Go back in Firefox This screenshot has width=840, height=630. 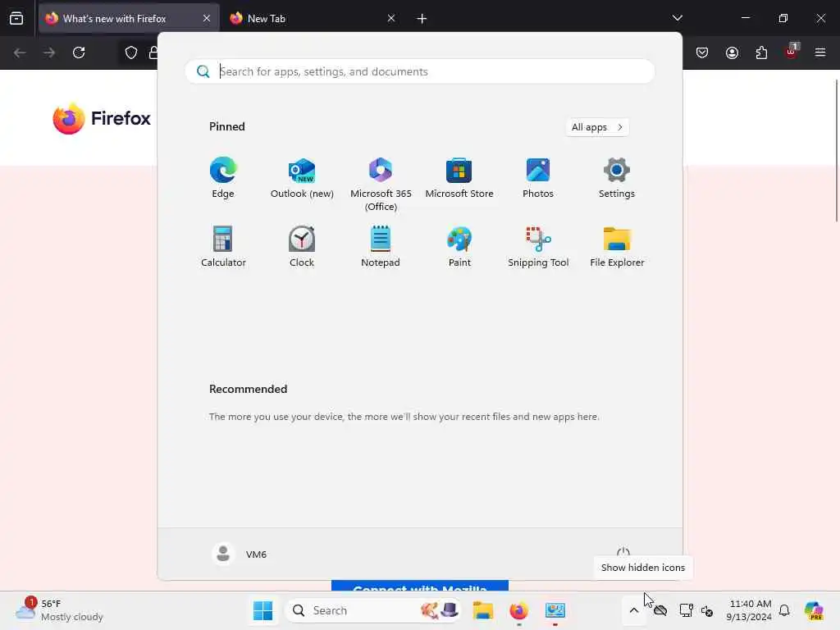point(20,52)
